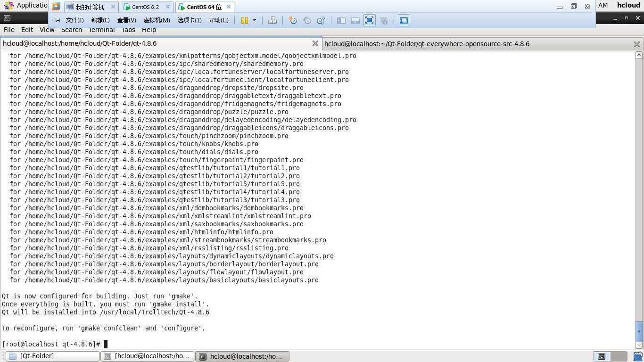This screenshot has height=362, width=644.
Task: Click the send Ctrl+Alt+Del icon
Action: tap(272, 20)
